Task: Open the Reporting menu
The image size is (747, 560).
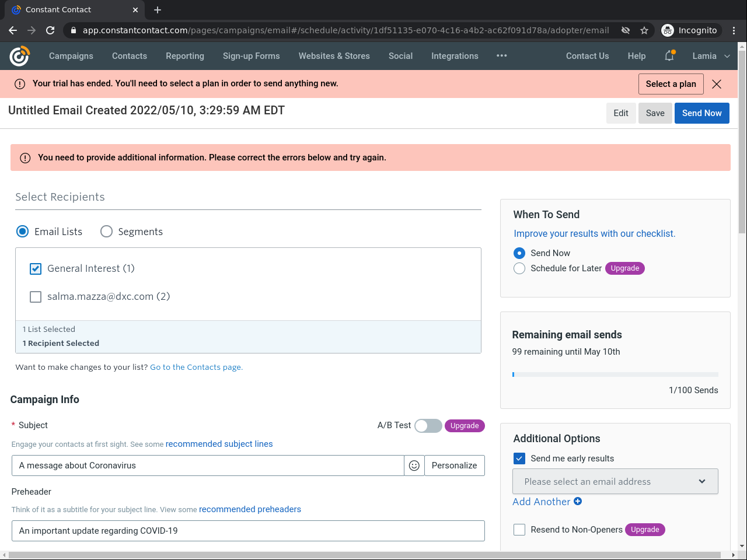Action: (185, 56)
